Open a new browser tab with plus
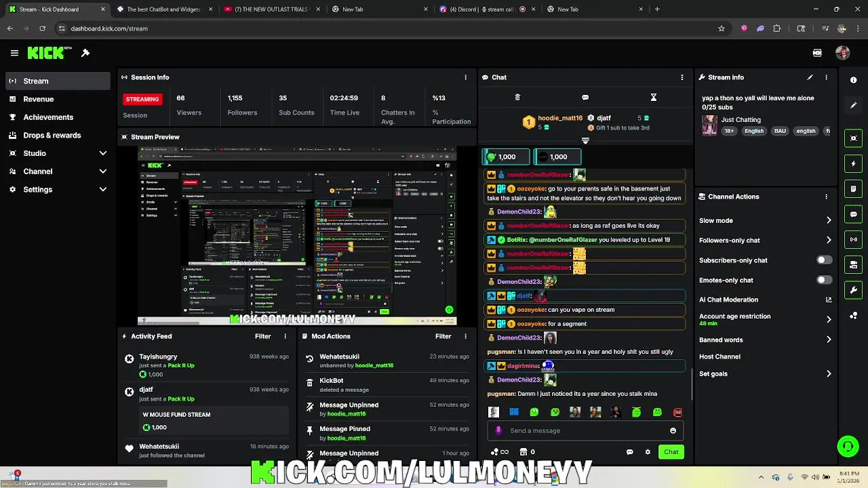868x488 pixels. (657, 9)
